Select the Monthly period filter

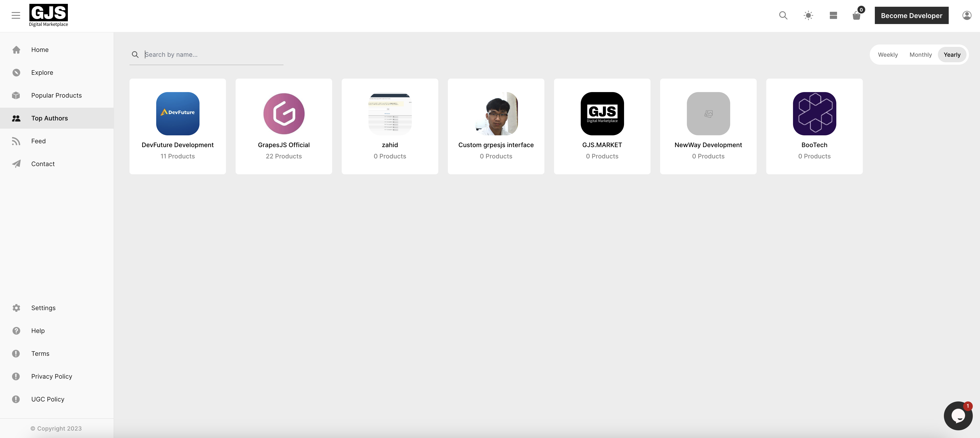[x=920, y=55]
